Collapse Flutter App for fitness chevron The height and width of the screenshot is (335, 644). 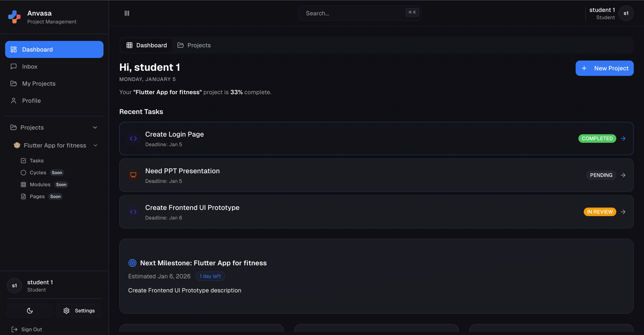pos(95,145)
